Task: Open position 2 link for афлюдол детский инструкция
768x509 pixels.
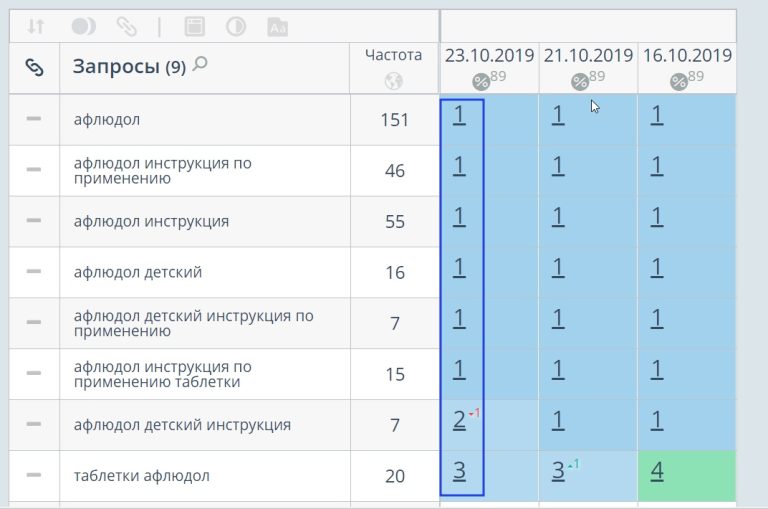Action: pyautogui.click(x=459, y=420)
